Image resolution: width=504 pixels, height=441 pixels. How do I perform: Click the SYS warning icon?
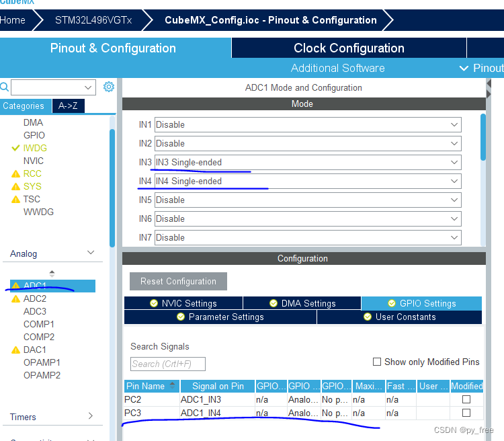point(15,187)
